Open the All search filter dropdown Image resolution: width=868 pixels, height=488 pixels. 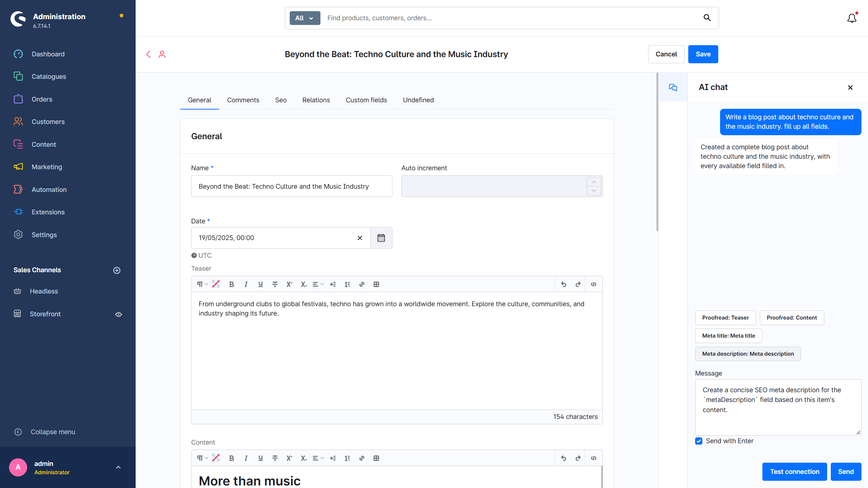point(305,18)
